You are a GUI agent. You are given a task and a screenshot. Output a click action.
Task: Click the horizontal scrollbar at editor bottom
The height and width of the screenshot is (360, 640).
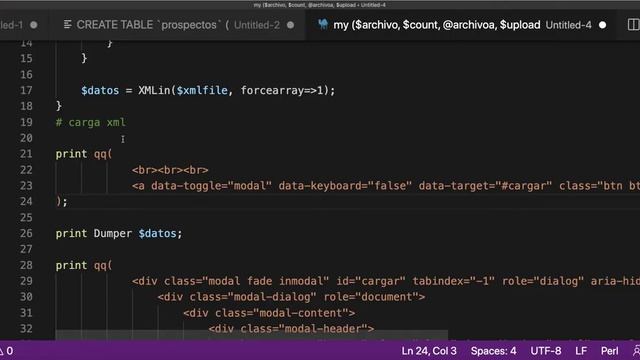point(251,336)
